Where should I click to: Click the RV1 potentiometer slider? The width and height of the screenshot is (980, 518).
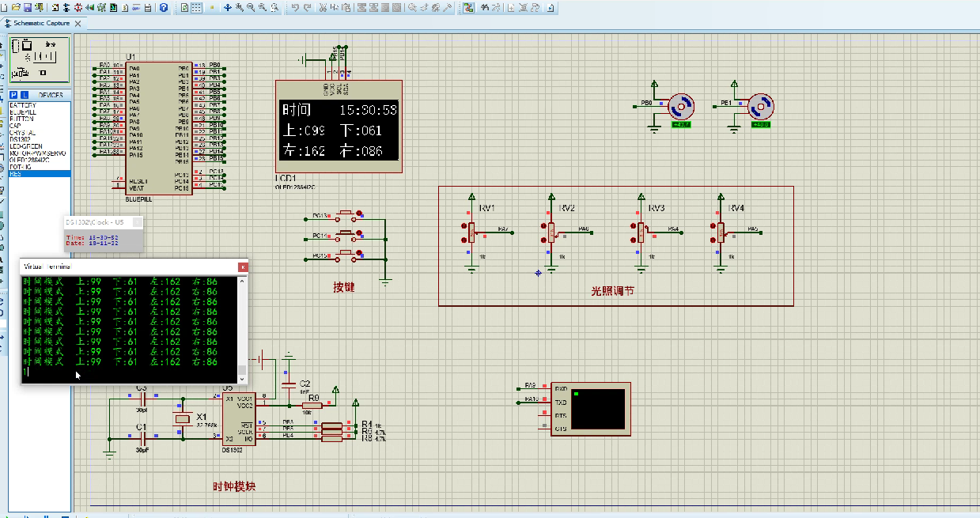[x=471, y=232]
